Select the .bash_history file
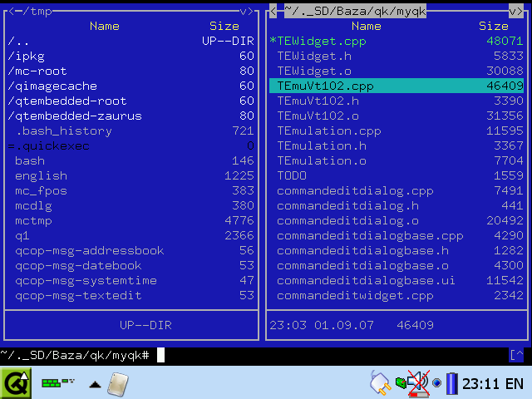The width and height of the screenshot is (532, 399). coord(131,131)
